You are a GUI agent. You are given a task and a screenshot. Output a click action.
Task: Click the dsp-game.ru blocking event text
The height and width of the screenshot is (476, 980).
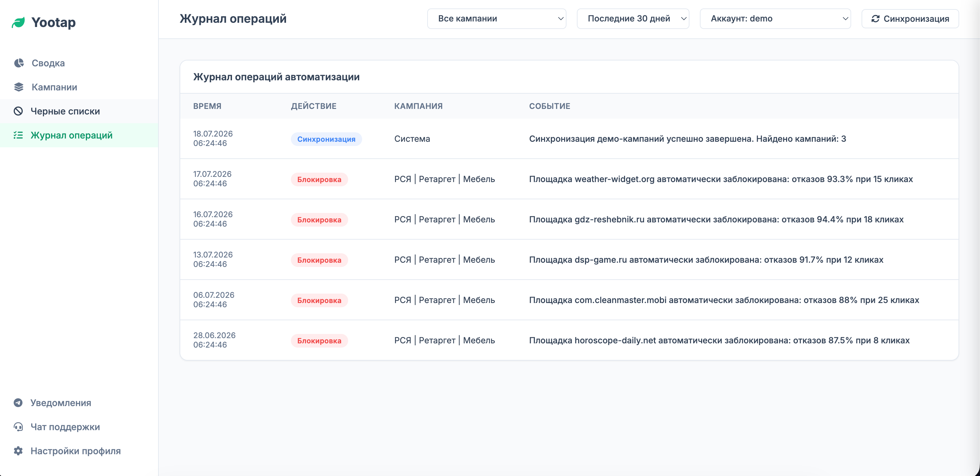[706, 260]
